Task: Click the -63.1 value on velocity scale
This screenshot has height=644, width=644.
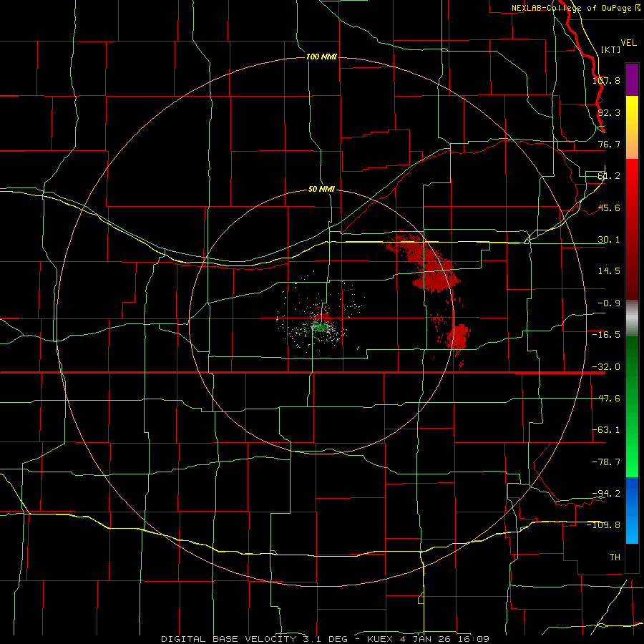Action: click(x=607, y=430)
